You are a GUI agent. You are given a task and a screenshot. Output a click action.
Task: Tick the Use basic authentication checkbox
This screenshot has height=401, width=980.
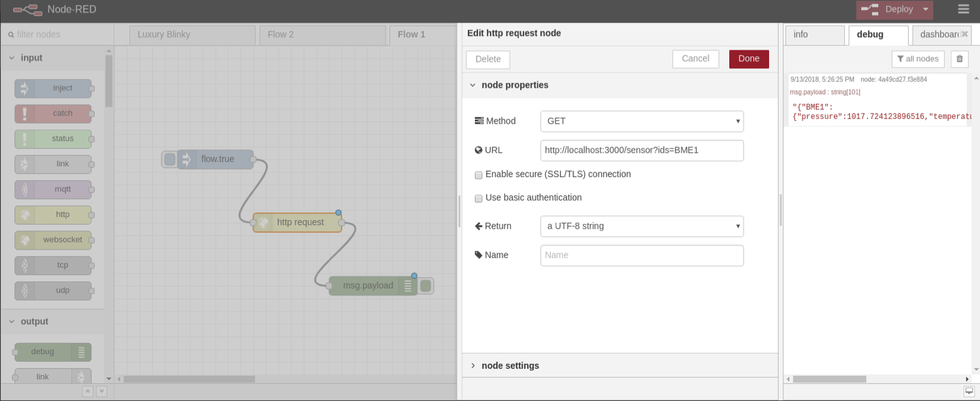click(479, 198)
